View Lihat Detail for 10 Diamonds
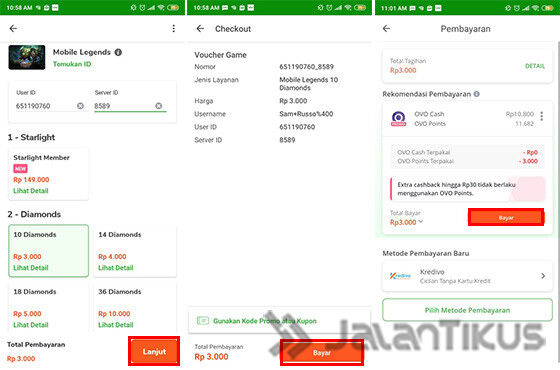560x370 pixels. coord(31,268)
